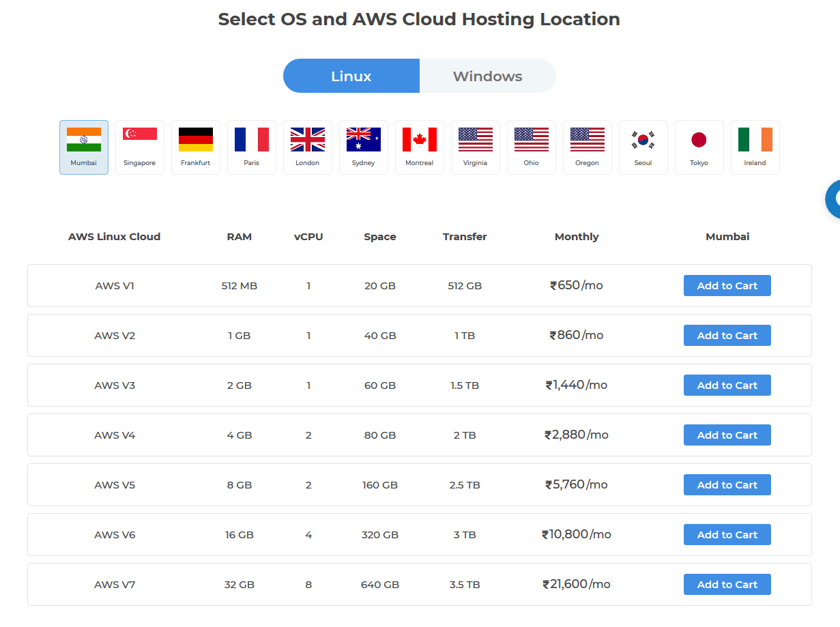840x627 pixels.
Task: Switch to the Linux OS tab
Action: point(351,76)
